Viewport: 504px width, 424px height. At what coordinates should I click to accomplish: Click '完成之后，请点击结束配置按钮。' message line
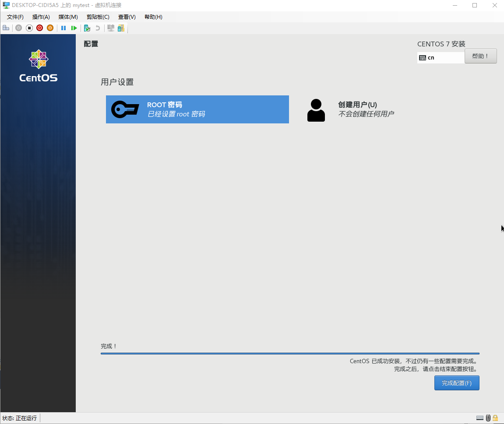[437, 369]
